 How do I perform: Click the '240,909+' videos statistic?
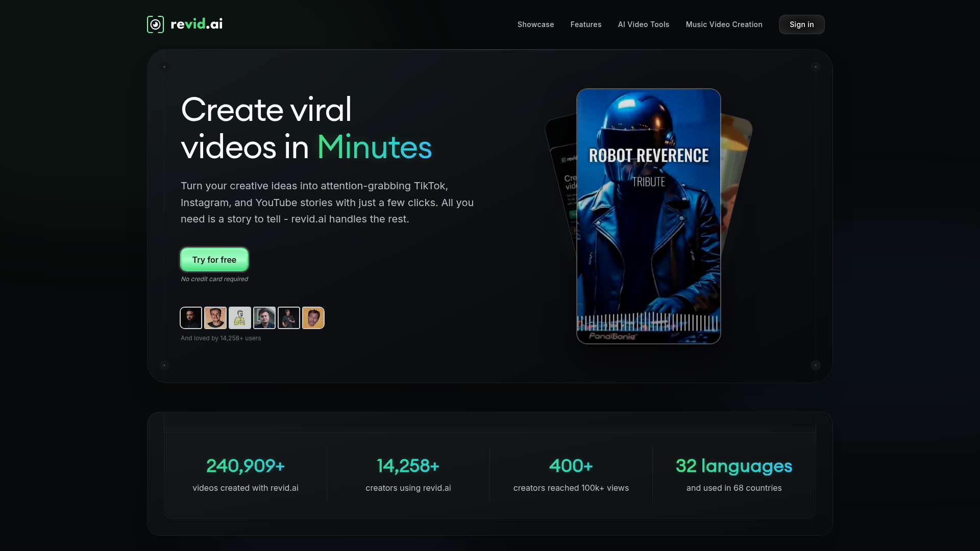pos(246,466)
